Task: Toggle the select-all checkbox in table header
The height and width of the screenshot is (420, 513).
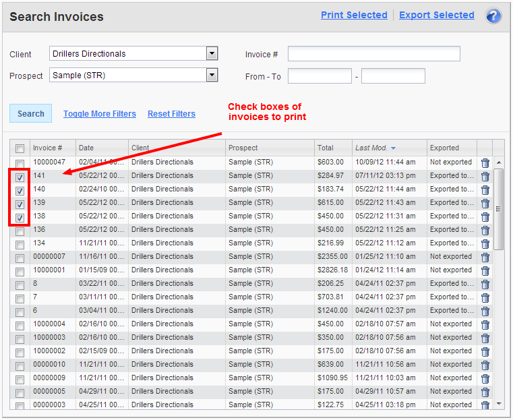Action: [x=20, y=149]
